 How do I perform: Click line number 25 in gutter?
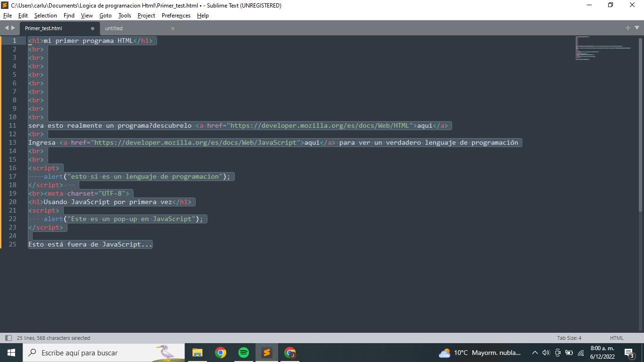point(13,244)
